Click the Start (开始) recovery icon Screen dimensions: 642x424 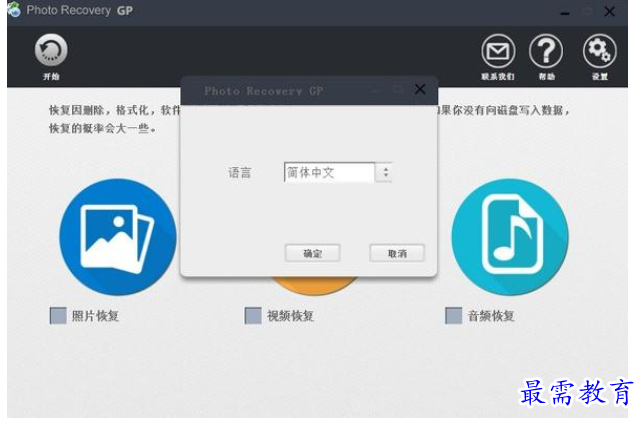[x=51, y=50]
